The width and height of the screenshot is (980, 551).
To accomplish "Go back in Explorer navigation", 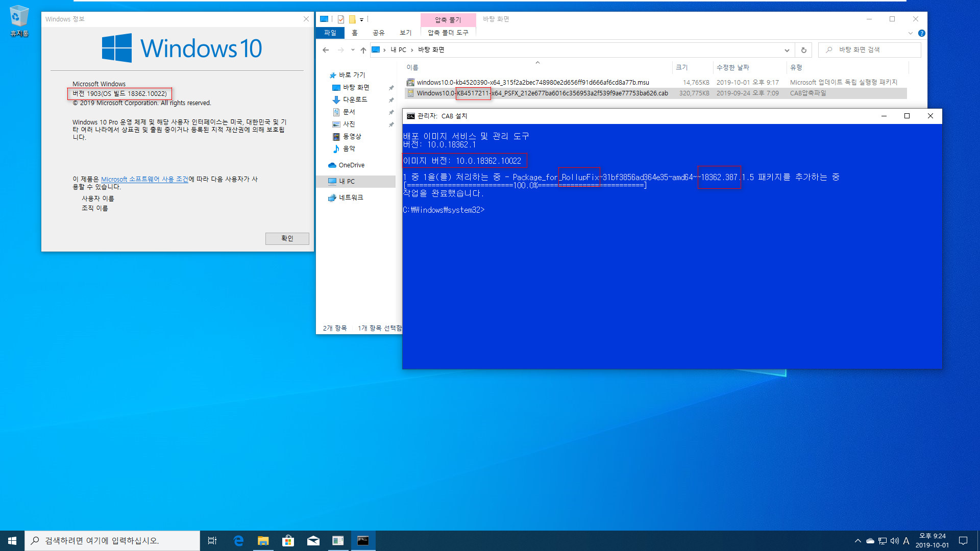I will 326,50.
